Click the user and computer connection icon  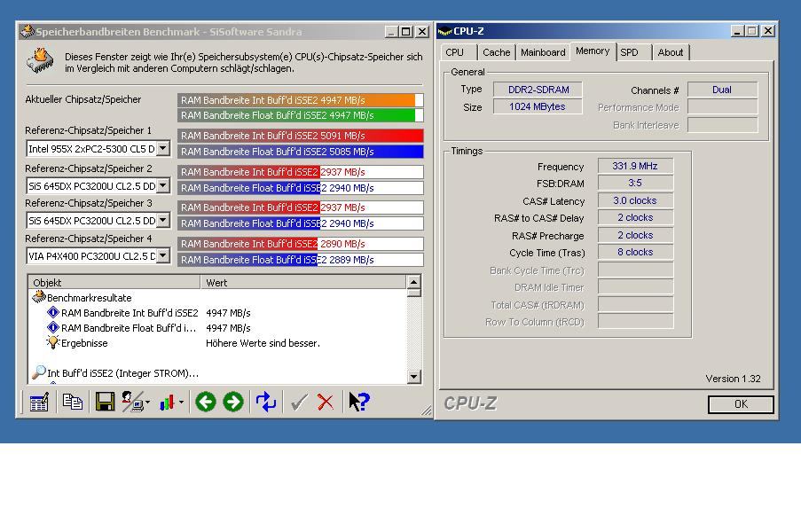coord(132,403)
